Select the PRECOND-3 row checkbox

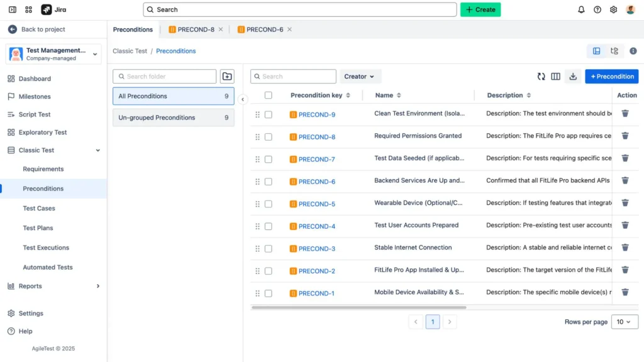pyautogui.click(x=269, y=248)
